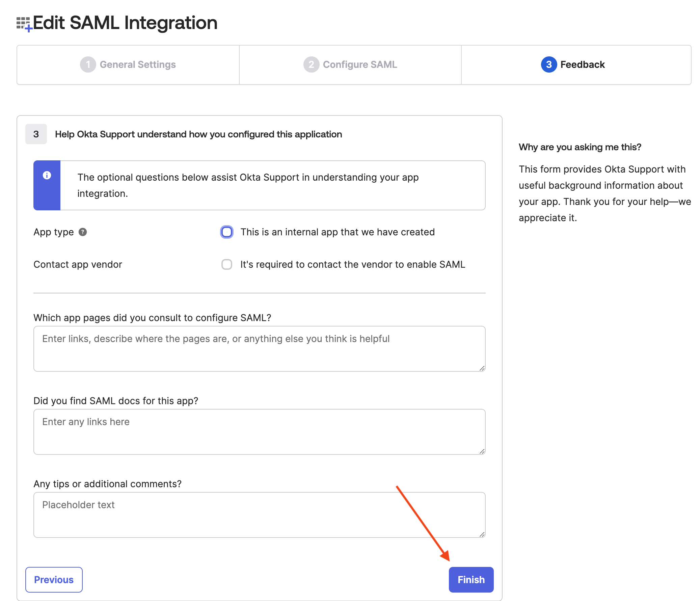Click the 'Contact app vendor' label
The width and height of the screenshot is (700, 601).
click(x=78, y=264)
